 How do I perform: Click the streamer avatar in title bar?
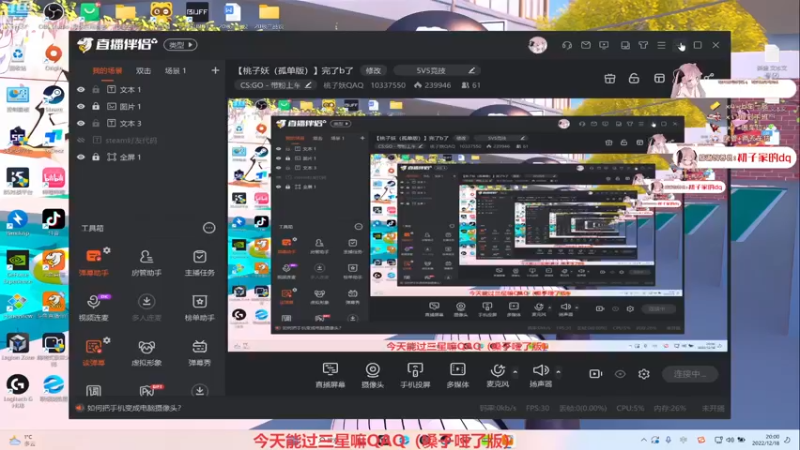tap(537, 45)
